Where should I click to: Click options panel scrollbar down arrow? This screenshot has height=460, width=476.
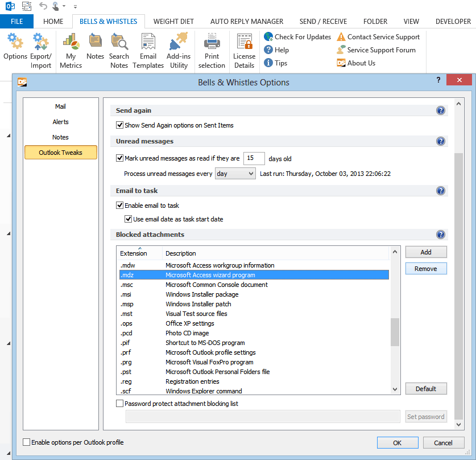pyautogui.click(x=459, y=425)
